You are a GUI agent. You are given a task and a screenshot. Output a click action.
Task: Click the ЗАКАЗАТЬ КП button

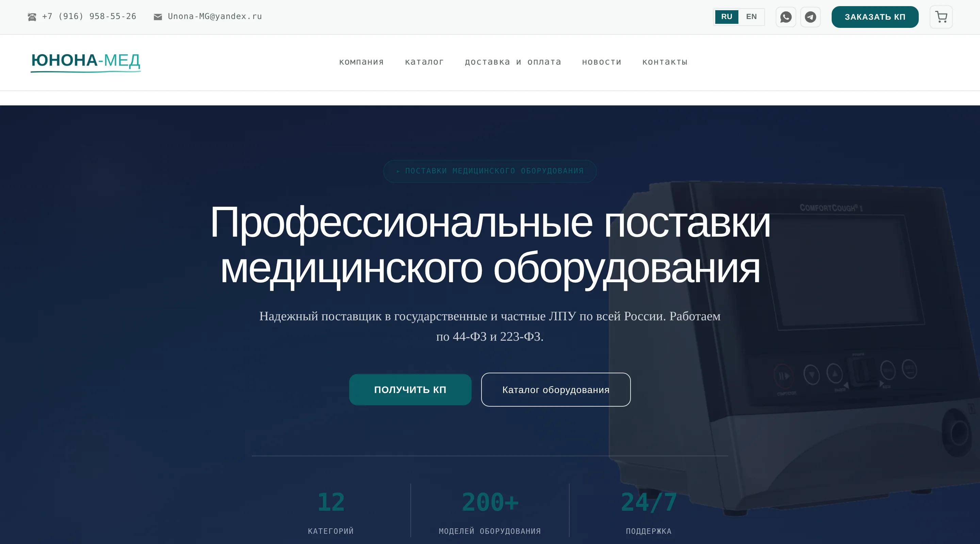875,17
